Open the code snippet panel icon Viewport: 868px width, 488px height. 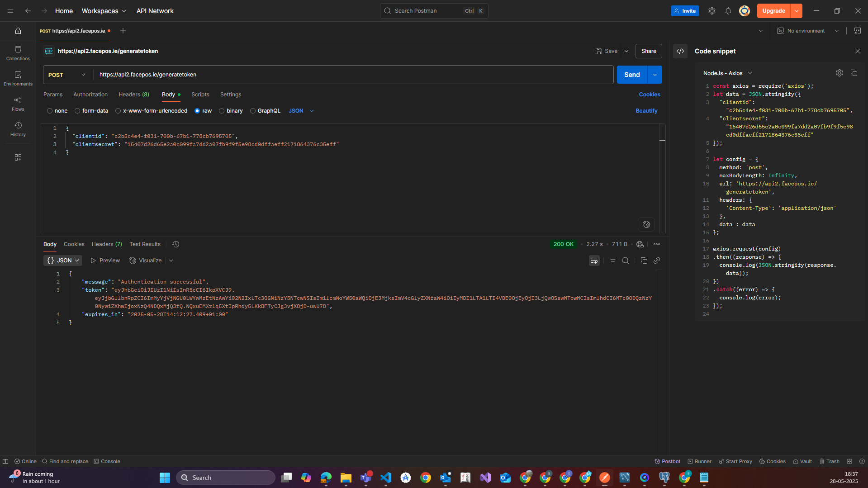pyautogui.click(x=680, y=51)
